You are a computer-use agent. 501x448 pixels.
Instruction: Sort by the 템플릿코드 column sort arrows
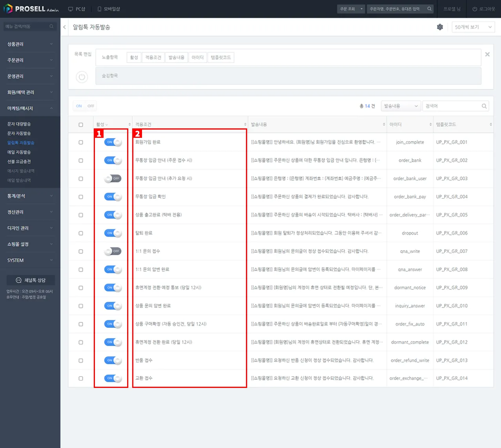pyautogui.click(x=490, y=124)
